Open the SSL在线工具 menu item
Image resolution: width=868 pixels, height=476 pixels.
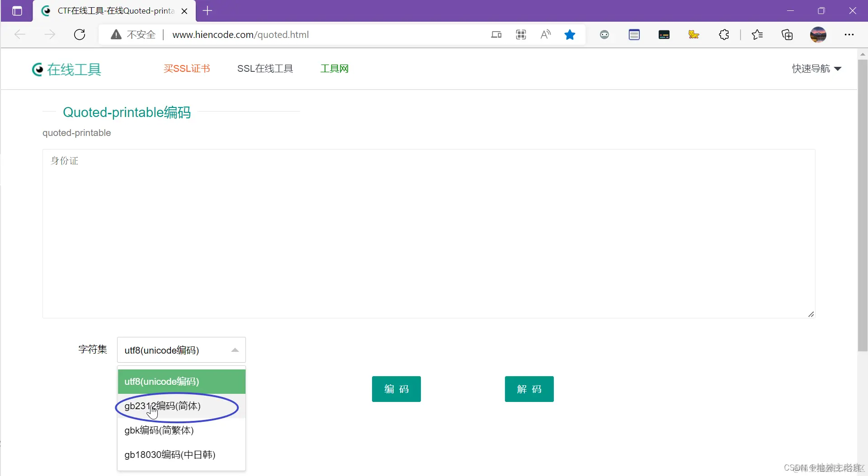coord(265,69)
